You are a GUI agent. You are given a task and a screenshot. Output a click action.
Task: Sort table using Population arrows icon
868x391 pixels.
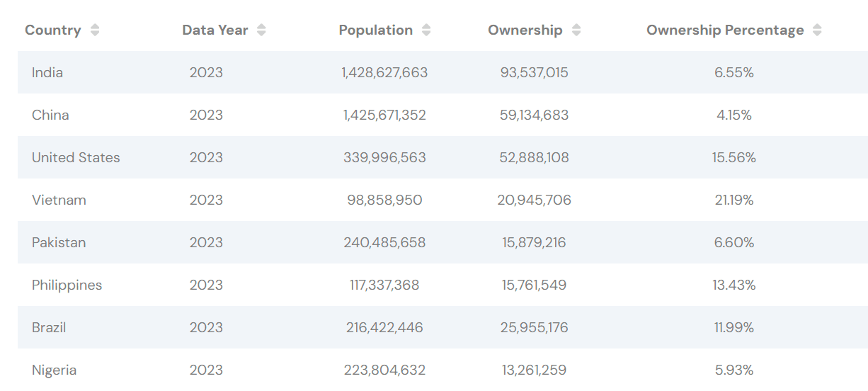tap(426, 30)
